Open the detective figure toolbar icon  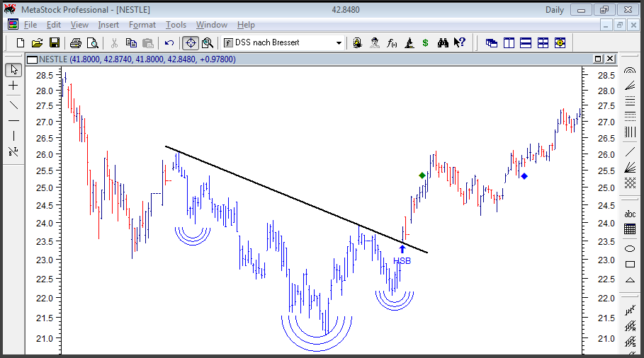click(375, 42)
